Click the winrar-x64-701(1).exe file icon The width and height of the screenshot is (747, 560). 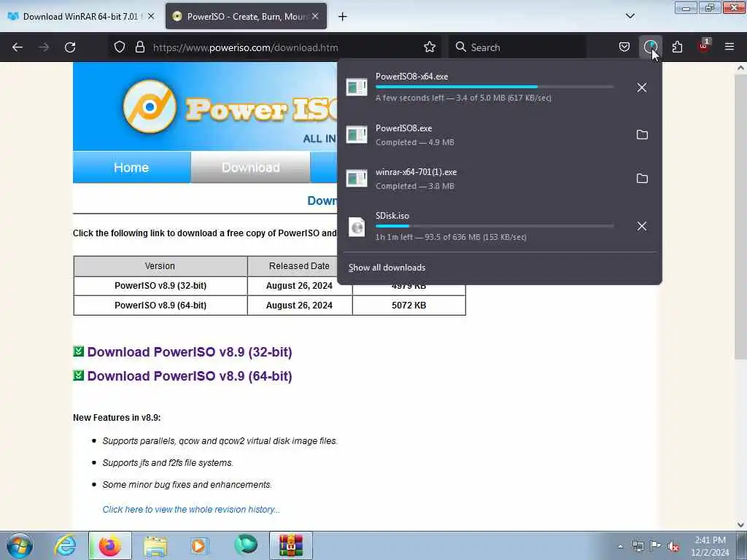point(356,179)
